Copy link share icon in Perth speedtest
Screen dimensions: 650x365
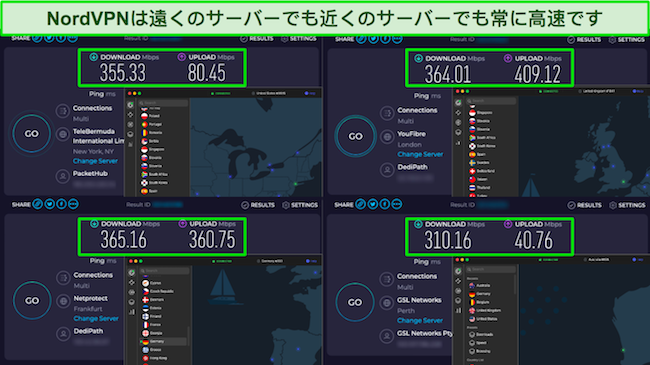[x=361, y=204]
